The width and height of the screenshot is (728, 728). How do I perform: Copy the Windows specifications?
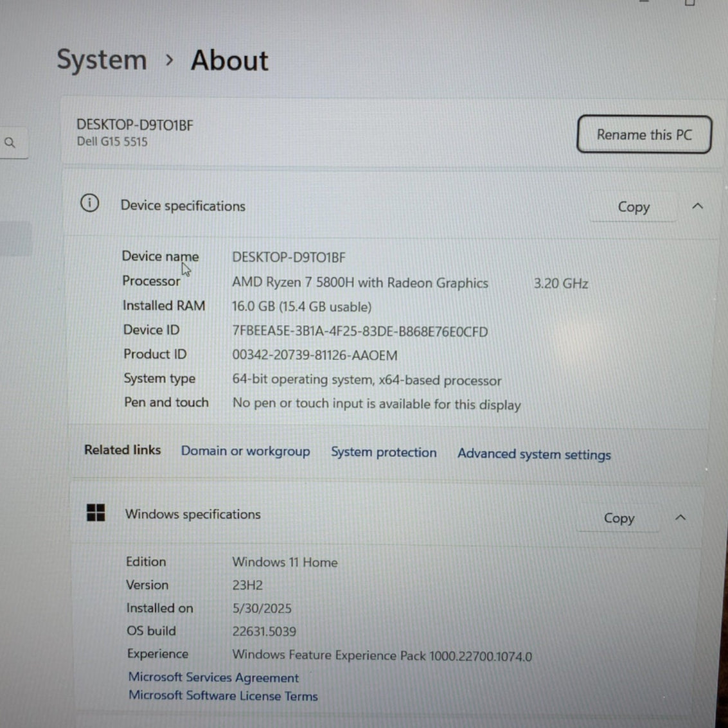(x=619, y=518)
